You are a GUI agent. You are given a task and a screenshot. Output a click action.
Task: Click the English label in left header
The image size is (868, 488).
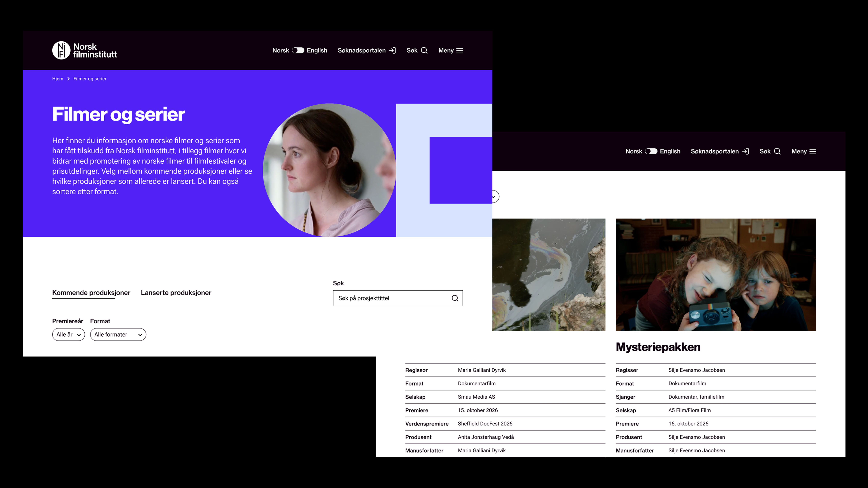pos(317,50)
